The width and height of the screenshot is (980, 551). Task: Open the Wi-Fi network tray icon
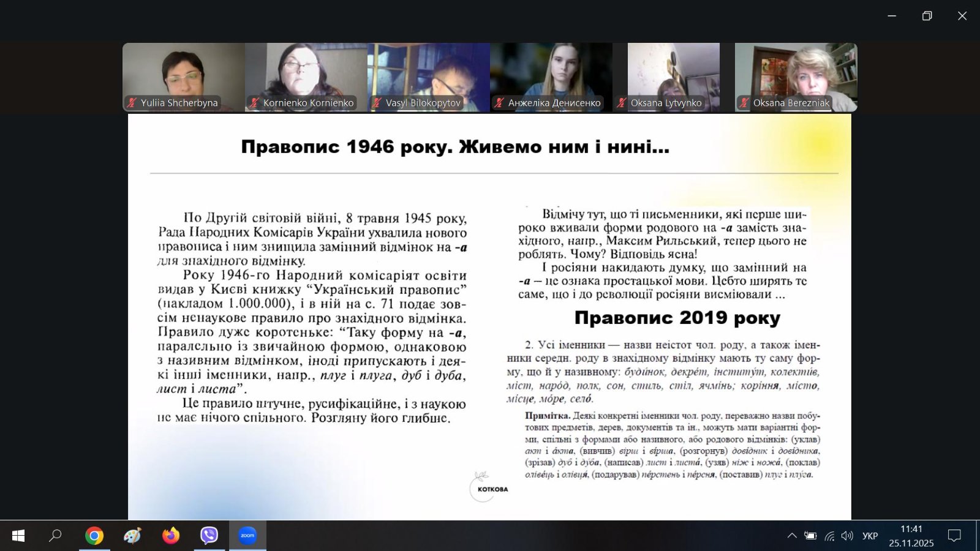pyautogui.click(x=829, y=536)
